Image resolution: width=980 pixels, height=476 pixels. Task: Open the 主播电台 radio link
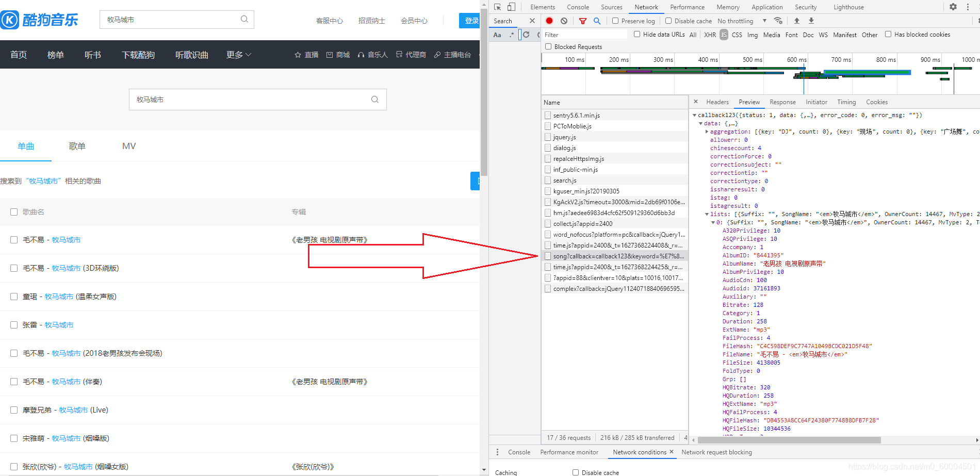point(452,55)
